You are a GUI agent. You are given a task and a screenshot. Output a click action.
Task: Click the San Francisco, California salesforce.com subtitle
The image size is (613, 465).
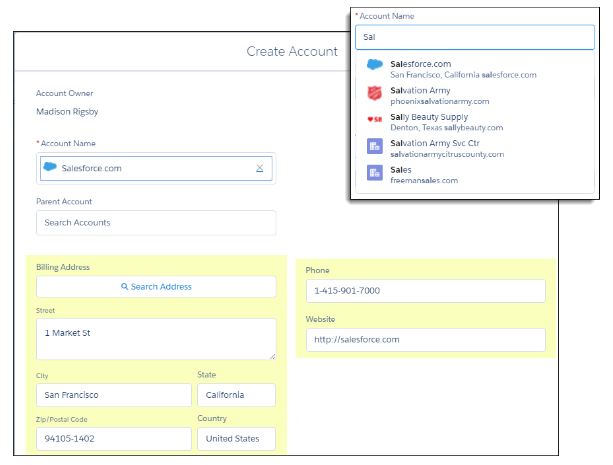(463, 75)
